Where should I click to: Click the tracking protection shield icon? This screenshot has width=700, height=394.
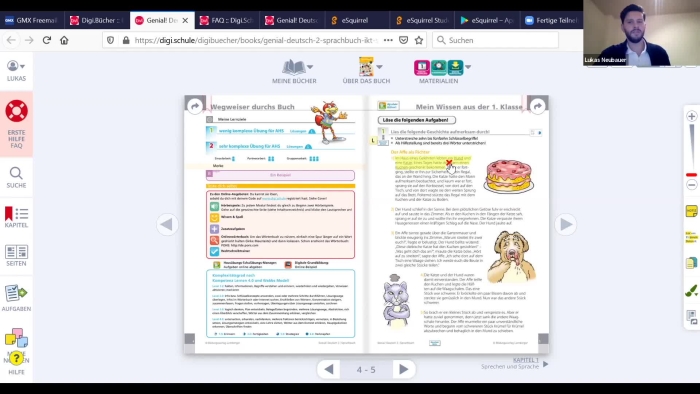110,40
